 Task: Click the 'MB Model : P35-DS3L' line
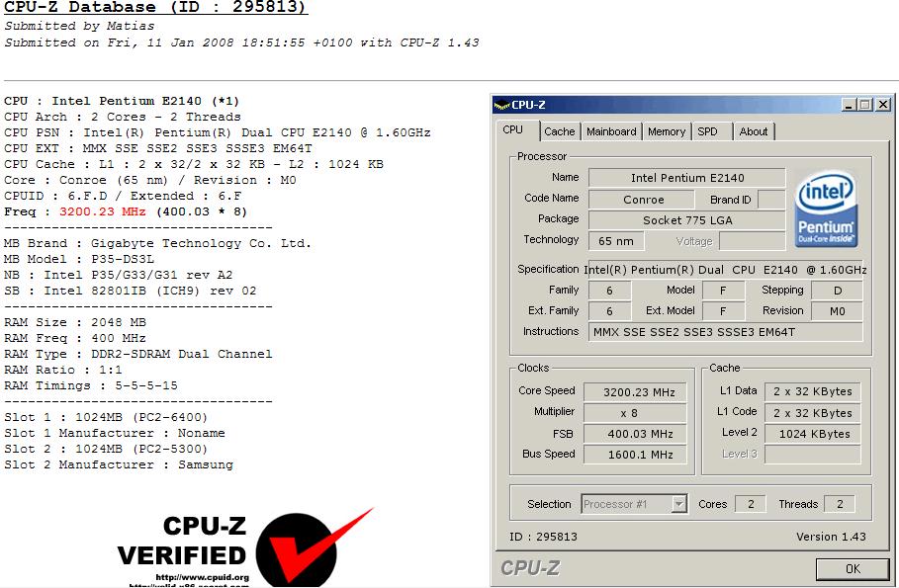(78, 259)
